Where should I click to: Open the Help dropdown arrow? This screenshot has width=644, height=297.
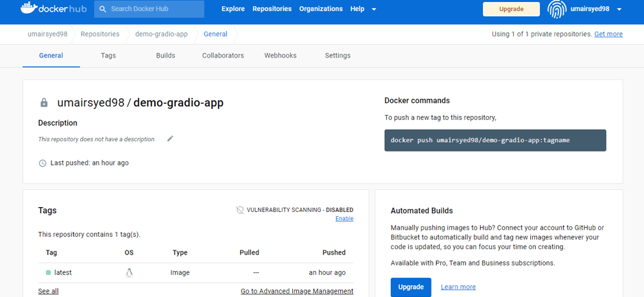(374, 9)
